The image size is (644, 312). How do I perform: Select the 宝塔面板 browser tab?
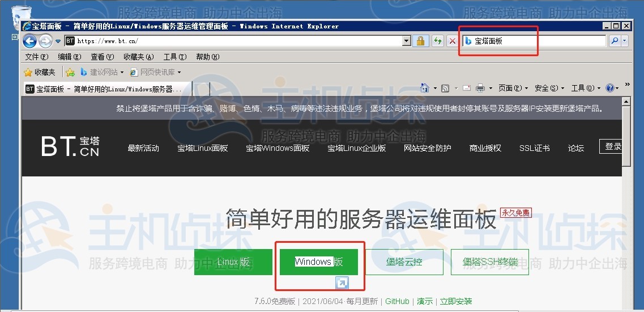pyautogui.click(x=108, y=89)
